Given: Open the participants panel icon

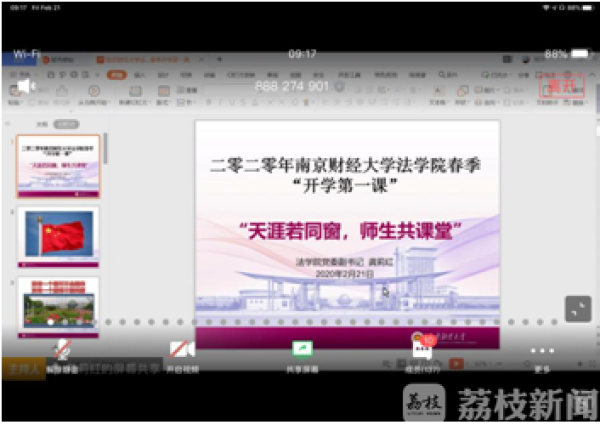Looking at the screenshot, I should coord(421,349).
